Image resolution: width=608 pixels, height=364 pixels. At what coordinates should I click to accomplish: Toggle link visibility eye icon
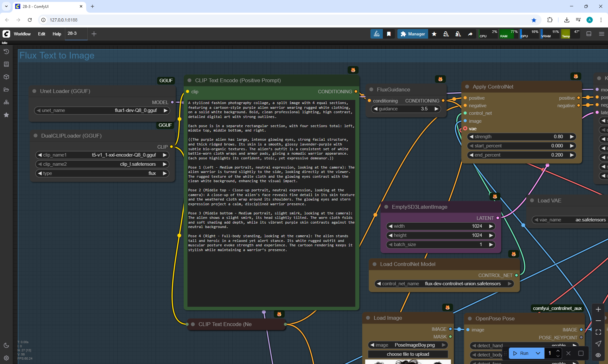pyautogui.click(x=598, y=355)
